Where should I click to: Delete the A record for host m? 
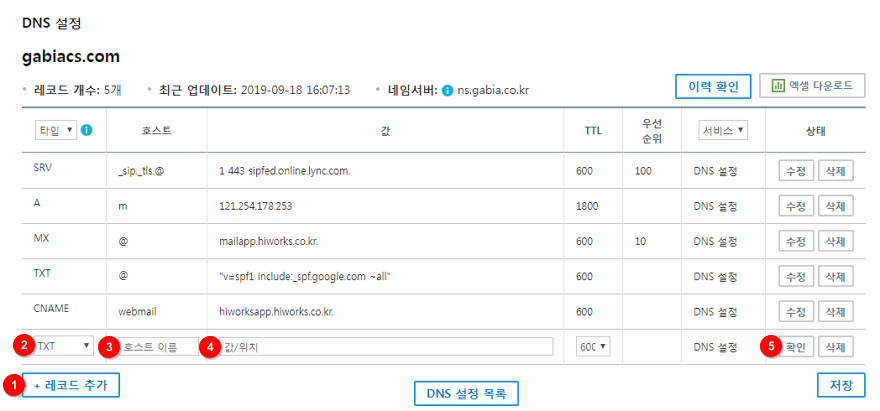(836, 206)
